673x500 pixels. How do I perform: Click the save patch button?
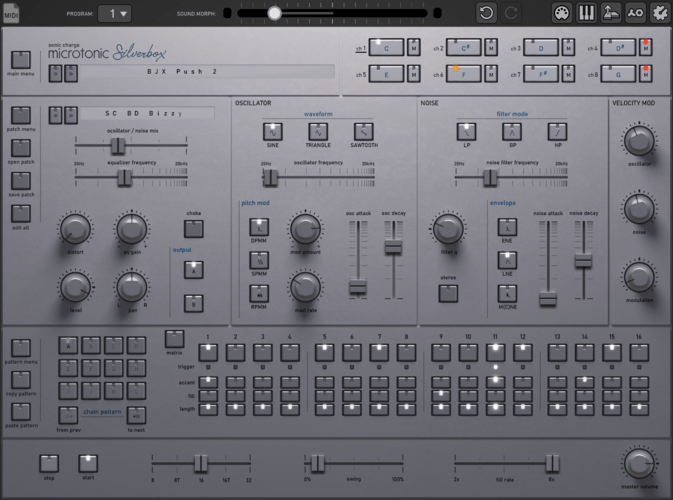pos(21,181)
